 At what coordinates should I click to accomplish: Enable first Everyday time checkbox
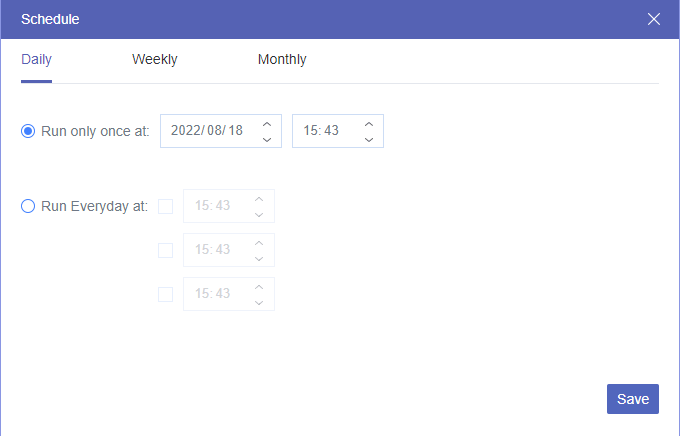[x=165, y=207]
